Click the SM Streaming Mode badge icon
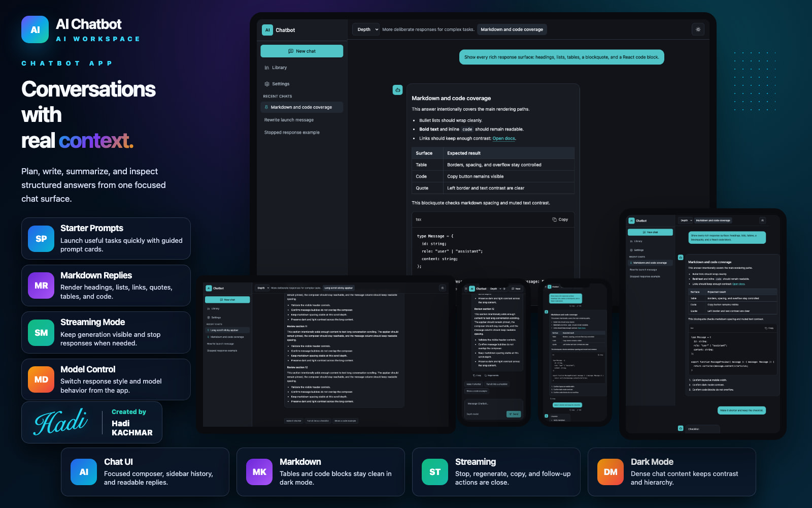 click(41, 333)
